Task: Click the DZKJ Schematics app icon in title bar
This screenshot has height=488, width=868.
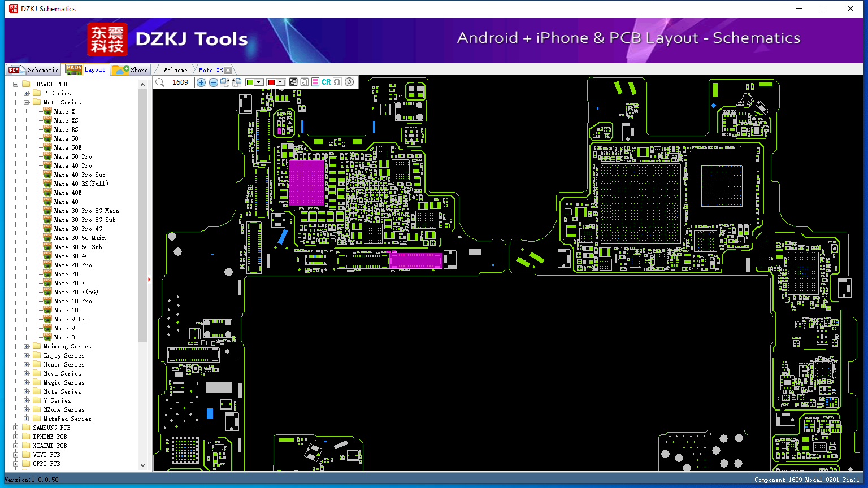Action: pyautogui.click(x=13, y=8)
